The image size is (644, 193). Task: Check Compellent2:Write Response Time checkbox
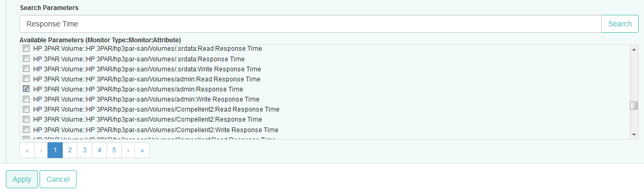pyautogui.click(x=26, y=130)
